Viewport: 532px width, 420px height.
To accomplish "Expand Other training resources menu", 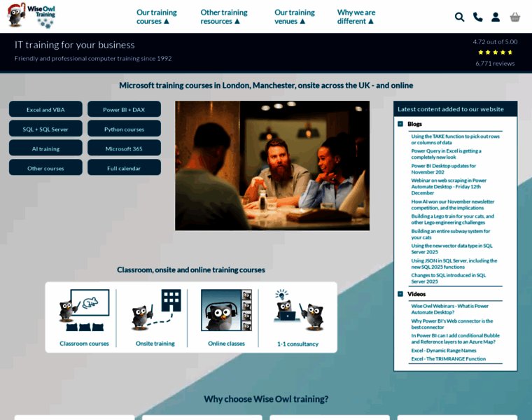I will tap(224, 17).
